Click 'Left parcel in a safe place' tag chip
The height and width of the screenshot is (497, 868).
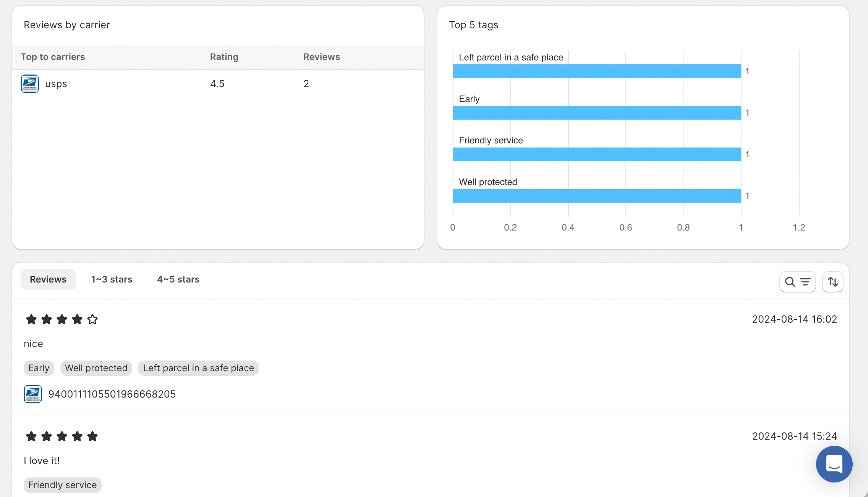tap(199, 368)
